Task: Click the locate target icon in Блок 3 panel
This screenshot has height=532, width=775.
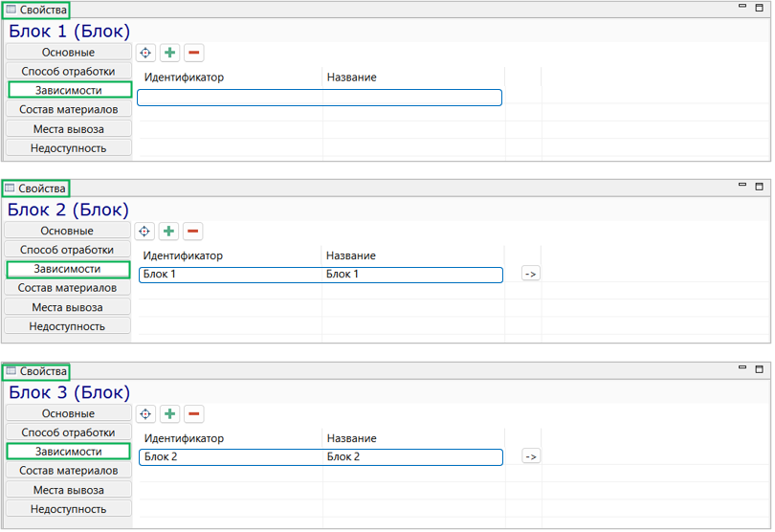Action: pyautogui.click(x=145, y=414)
